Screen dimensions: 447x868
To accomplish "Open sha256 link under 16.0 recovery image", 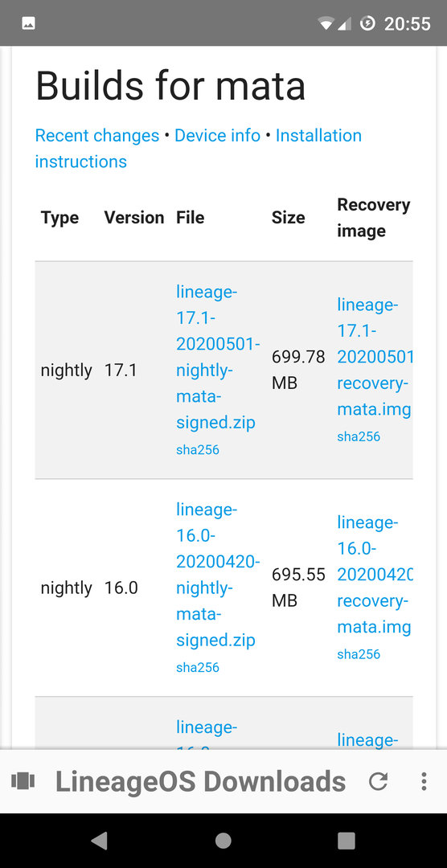I will click(x=359, y=654).
